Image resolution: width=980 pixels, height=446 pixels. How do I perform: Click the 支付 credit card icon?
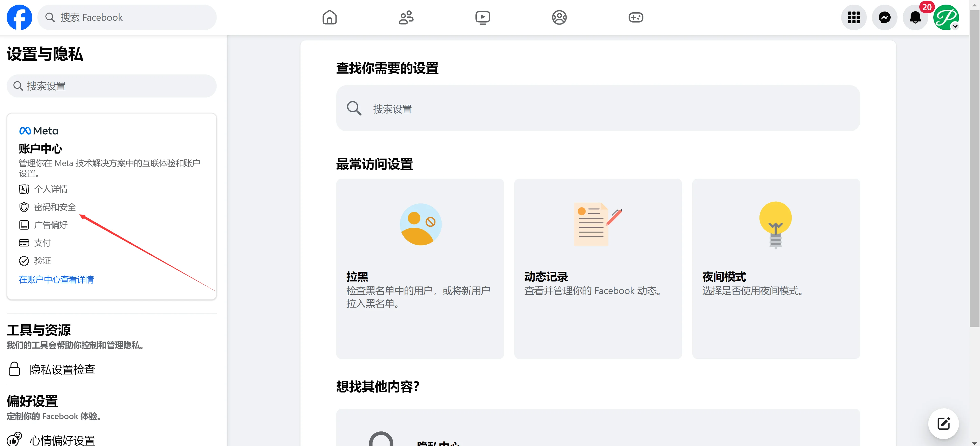pyautogui.click(x=24, y=242)
